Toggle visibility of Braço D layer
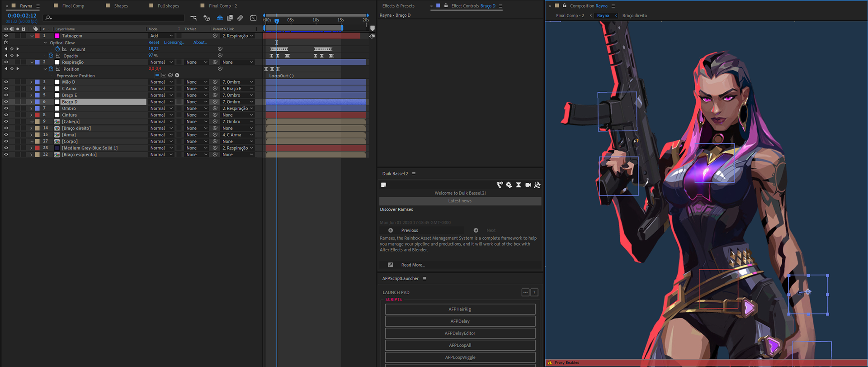Image resolution: width=868 pixels, height=367 pixels. click(x=6, y=102)
